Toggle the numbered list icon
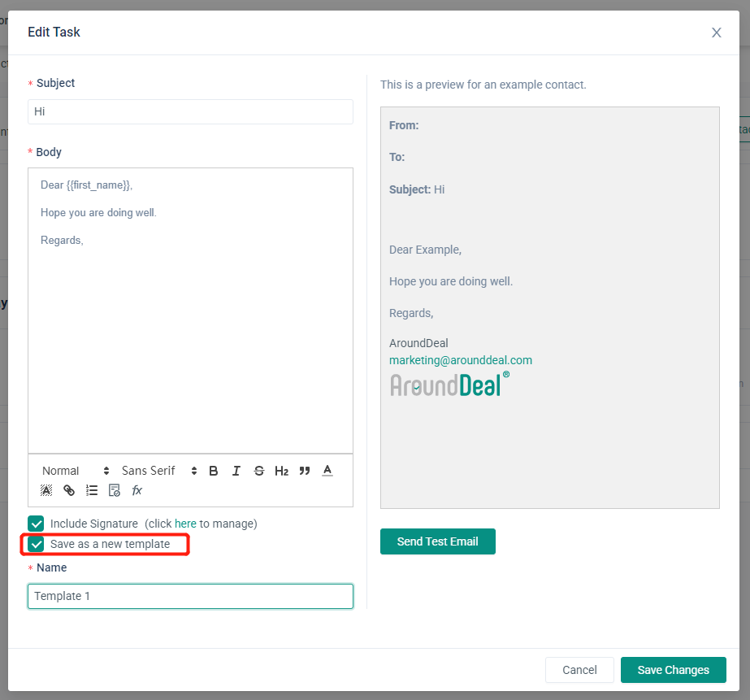The width and height of the screenshot is (750, 700). click(x=92, y=490)
